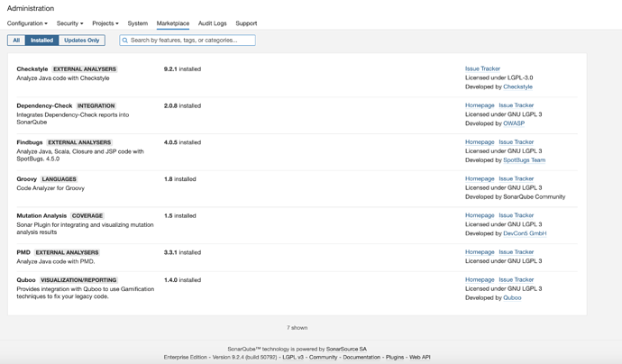Viewport: 622px width, 364px height.
Task: Open the Community footer link
Action: pos(323,358)
